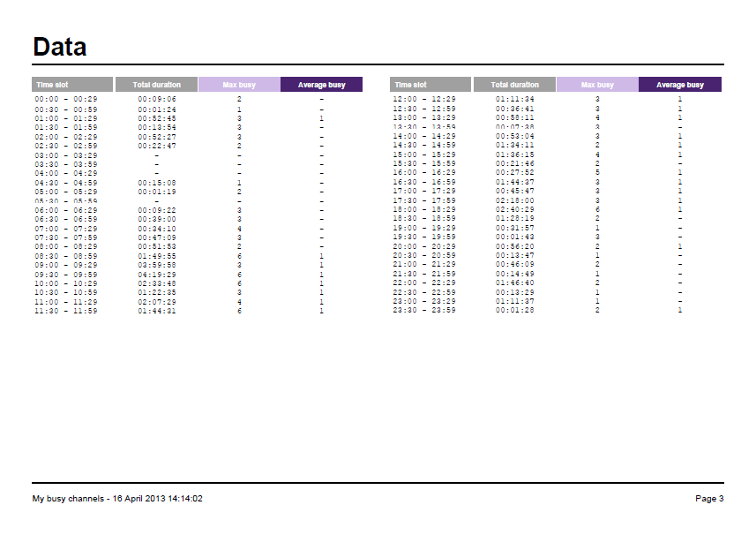Click the 02:40:29 total duration value
This screenshot has height=535, width=756.
(514, 209)
